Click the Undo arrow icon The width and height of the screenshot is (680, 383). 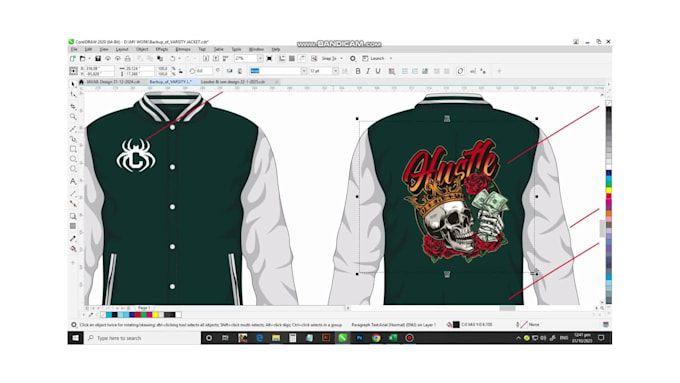click(x=173, y=58)
